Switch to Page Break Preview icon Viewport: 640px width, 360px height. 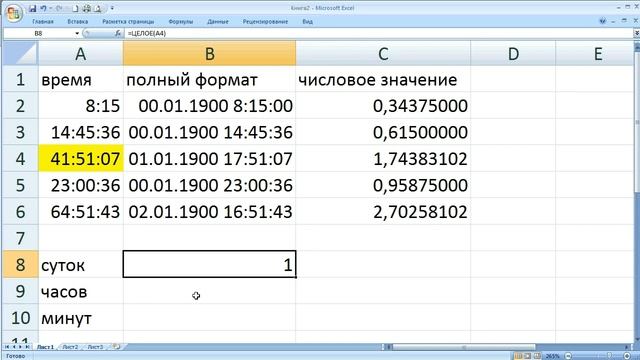coord(537,356)
